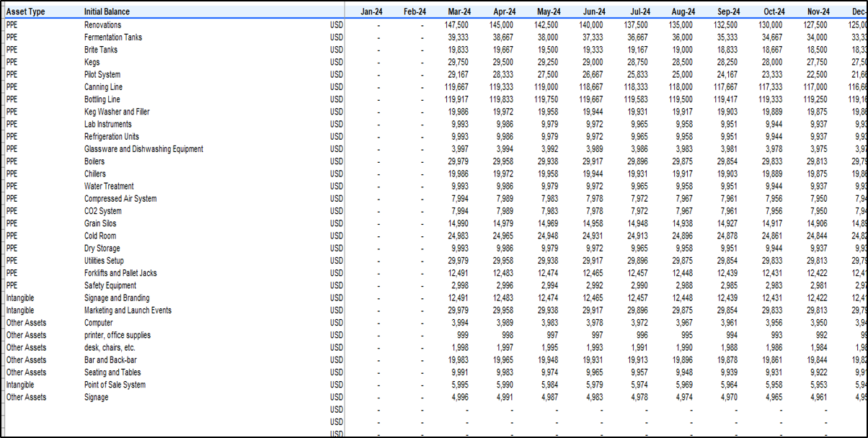Image resolution: width=868 pixels, height=438 pixels.
Task: Click the Mar-24 column header
Action: 459,12
